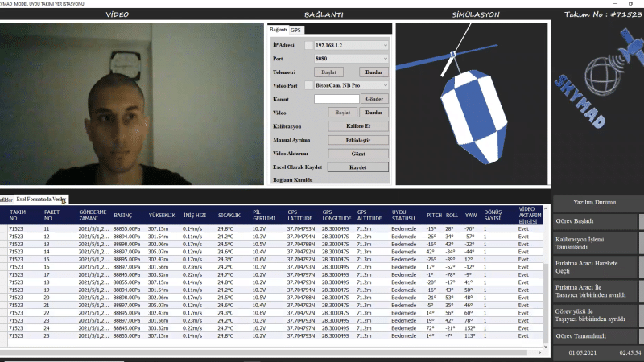This screenshot has height=362, width=644.
Task: Click the Video Başlat button
Action: 343,113
